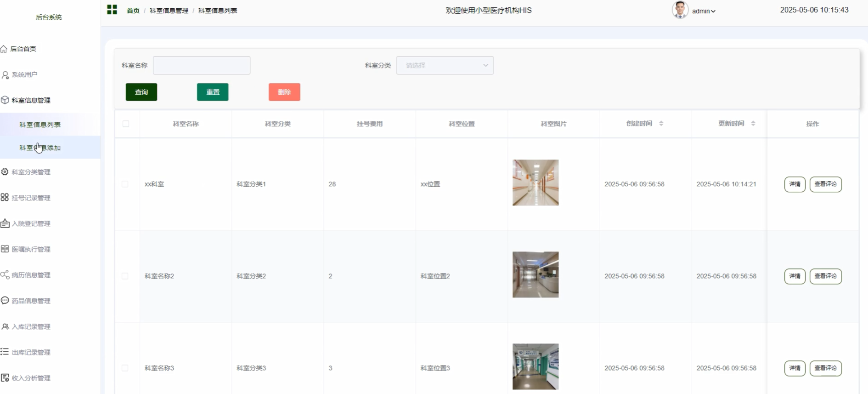This screenshot has width=868, height=394.
Task: Open 后台首页 in the sidebar
Action: 23,49
